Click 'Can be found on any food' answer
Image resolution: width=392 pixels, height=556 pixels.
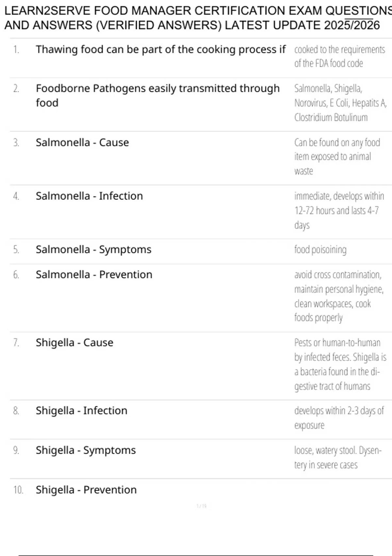[x=337, y=157]
